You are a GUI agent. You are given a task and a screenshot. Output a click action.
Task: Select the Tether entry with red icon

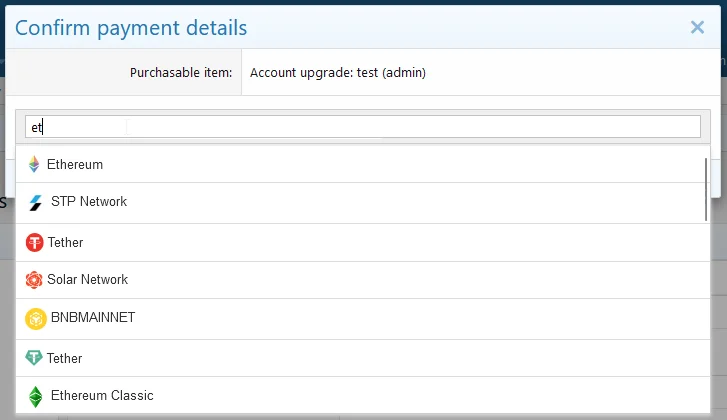click(x=65, y=242)
